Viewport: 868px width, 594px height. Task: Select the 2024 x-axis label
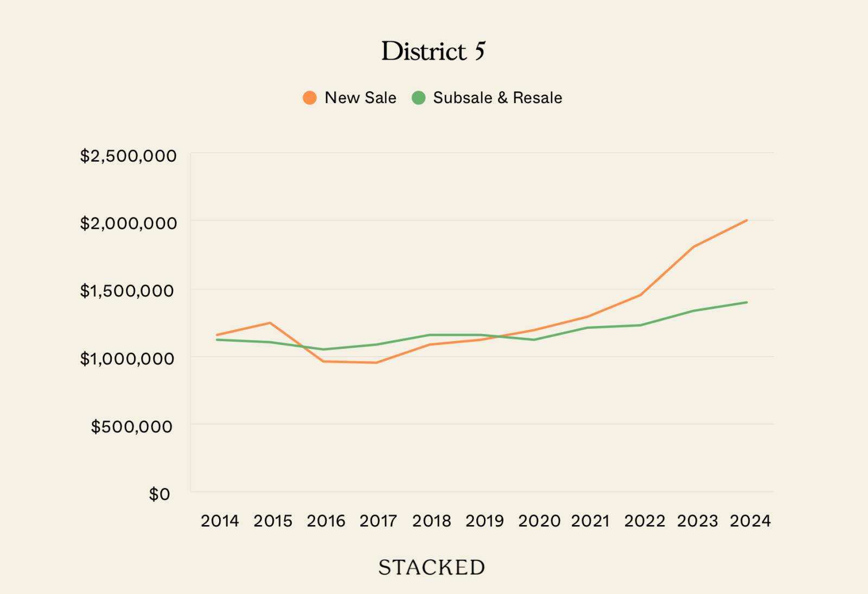(x=750, y=521)
